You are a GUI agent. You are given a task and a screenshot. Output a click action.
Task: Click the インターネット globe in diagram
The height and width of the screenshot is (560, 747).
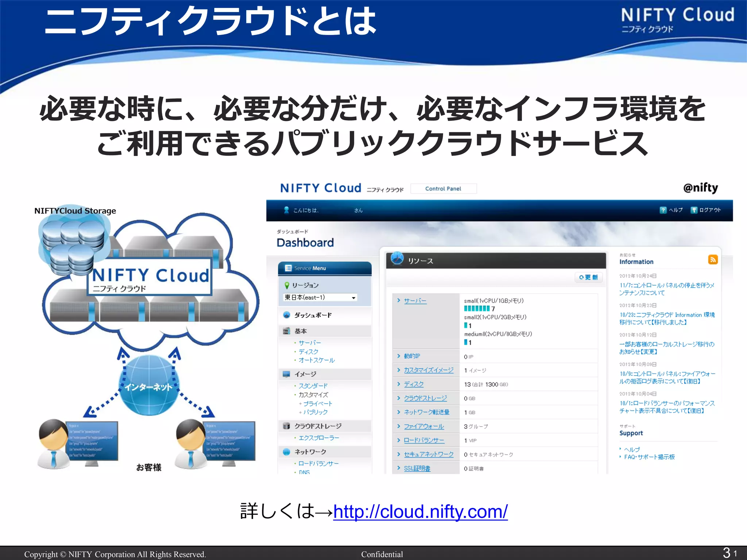pos(149,386)
